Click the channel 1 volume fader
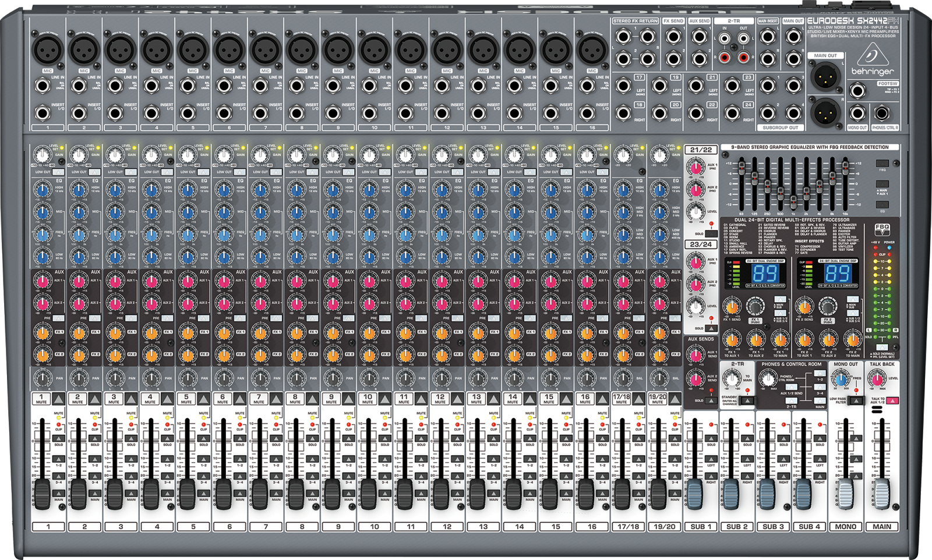This screenshot has height=560, width=932. pyautogui.click(x=42, y=495)
